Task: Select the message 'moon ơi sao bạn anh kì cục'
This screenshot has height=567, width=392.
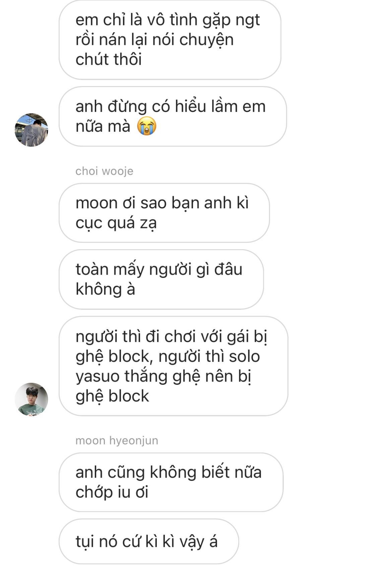Action: pyautogui.click(x=164, y=213)
